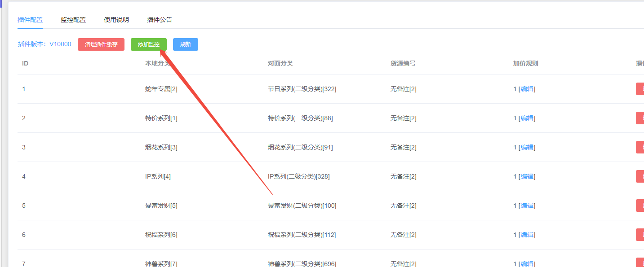Click 编辑 link for 祝福系列 row
644x267 pixels.
pyautogui.click(x=527, y=235)
